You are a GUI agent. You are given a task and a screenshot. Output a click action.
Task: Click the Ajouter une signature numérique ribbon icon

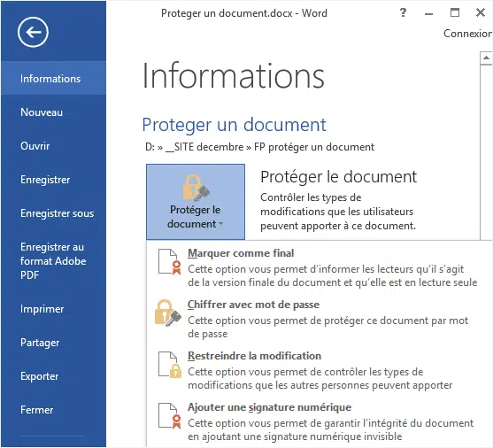(170, 415)
